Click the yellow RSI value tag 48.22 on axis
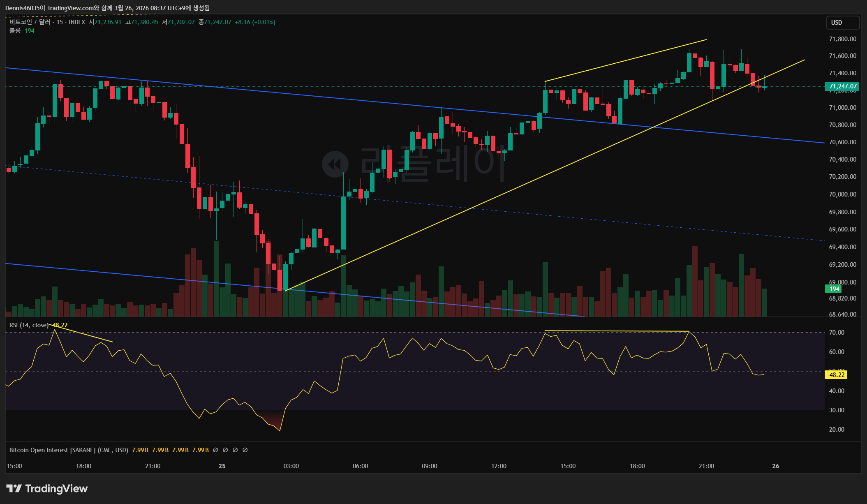Screen dimensions: 867x504 (x=836, y=375)
